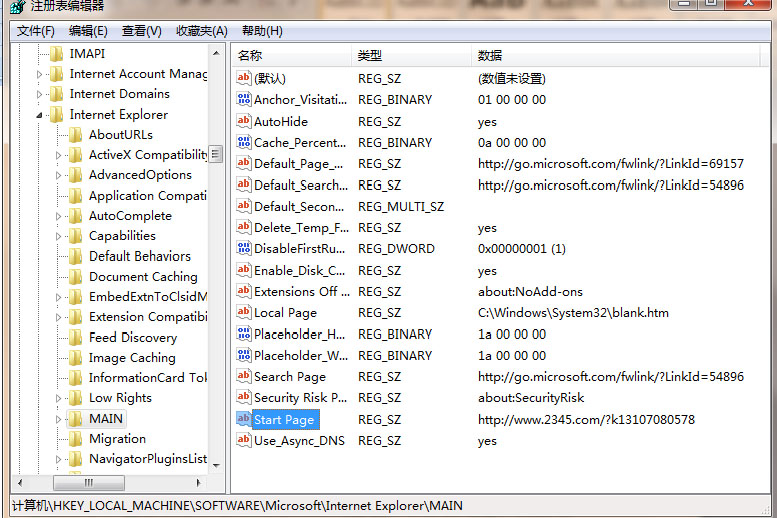The width and height of the screenshot is (777, 518).
Task: Expand the MAIN registry key
Action: pyautogui.click(x=59, y=419)
